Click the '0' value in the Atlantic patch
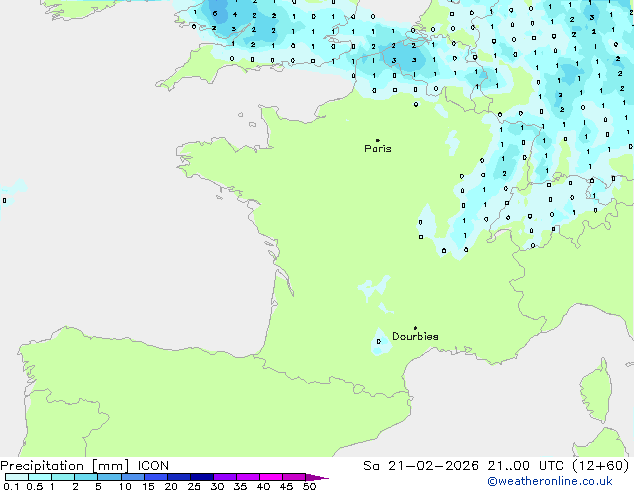The width and height of the screenshot is (634, 490). pyautogui.click(x=4, y=201)
